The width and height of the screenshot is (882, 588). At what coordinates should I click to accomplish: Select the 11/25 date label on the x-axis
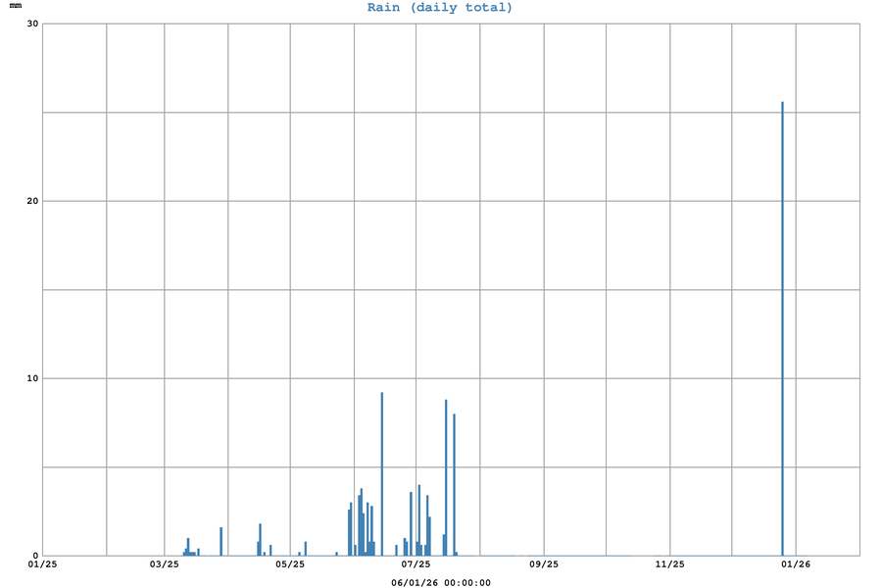point(670,564)
